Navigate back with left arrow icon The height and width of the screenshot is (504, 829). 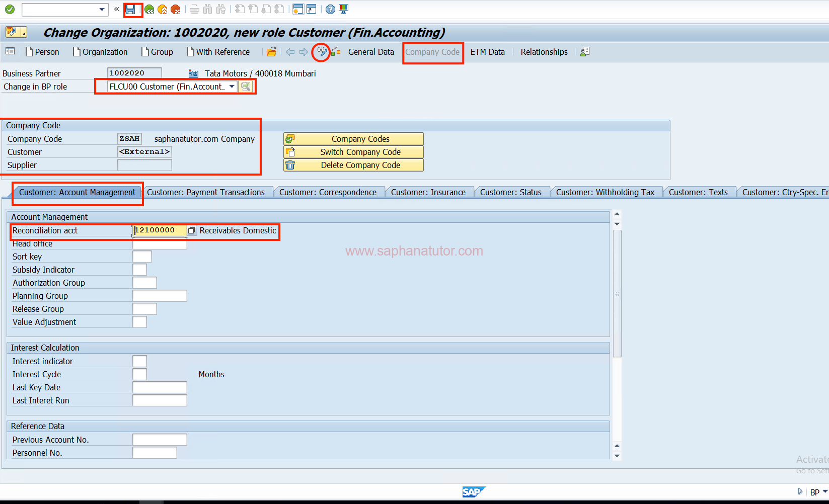tap(290, 52)
